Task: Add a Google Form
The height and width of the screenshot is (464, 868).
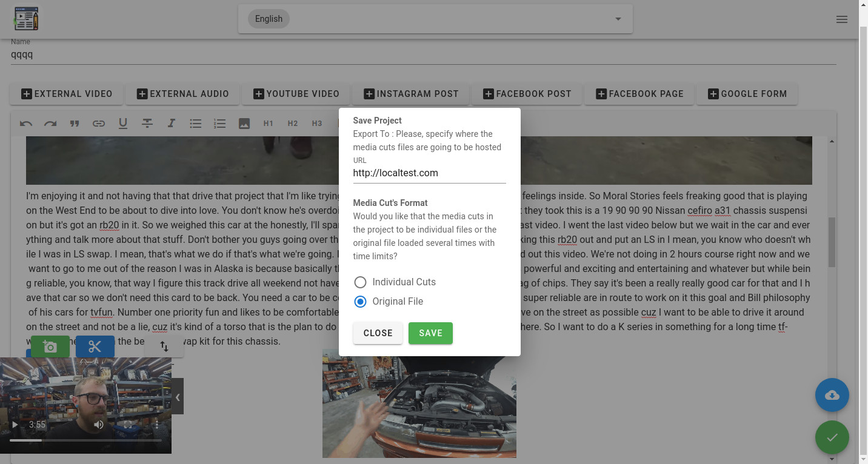Action: [x=747, y=94]
